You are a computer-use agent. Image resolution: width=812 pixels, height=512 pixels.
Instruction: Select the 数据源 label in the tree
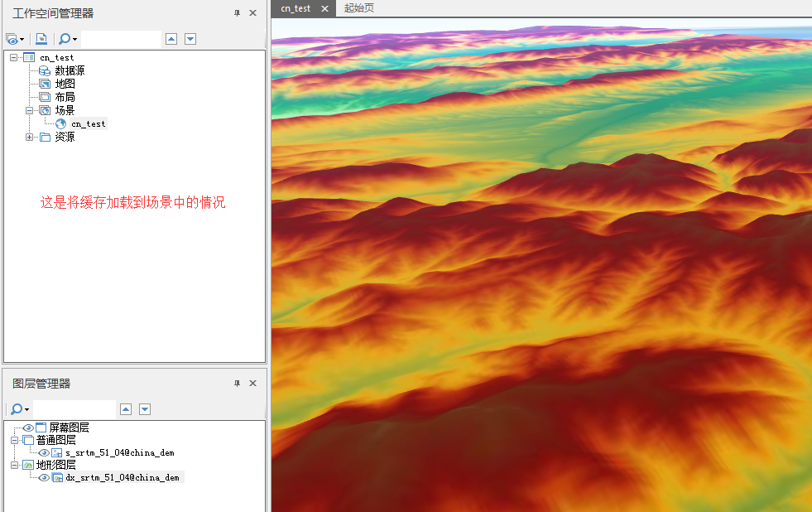tap(70, 70)
